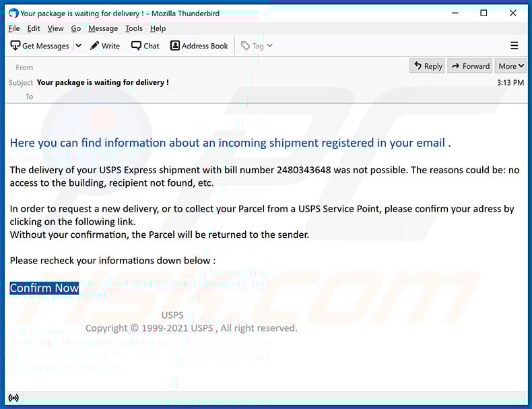Open the Tools menu
532x409 pixels.
(134, 28)
